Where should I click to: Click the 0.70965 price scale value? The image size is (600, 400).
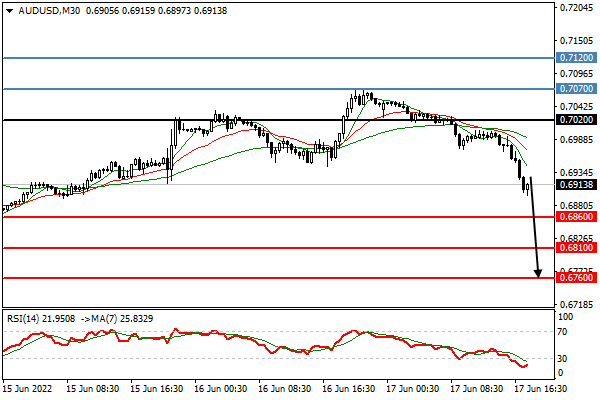pos(576,73)
